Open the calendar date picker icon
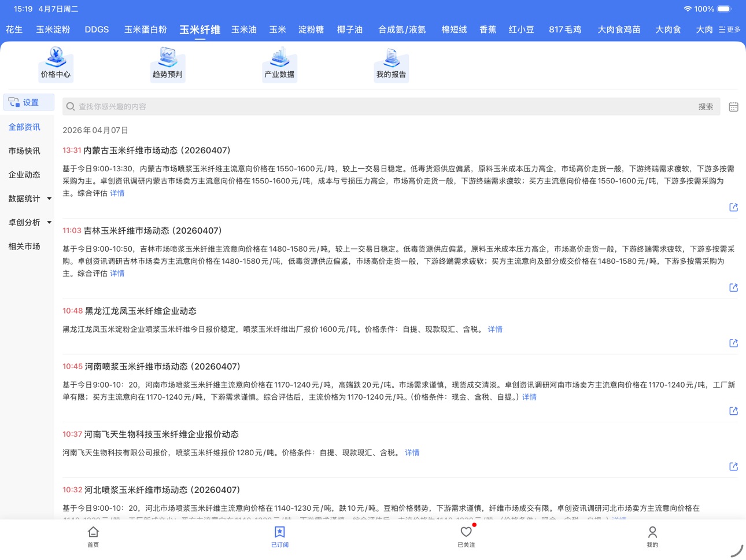 733,106
